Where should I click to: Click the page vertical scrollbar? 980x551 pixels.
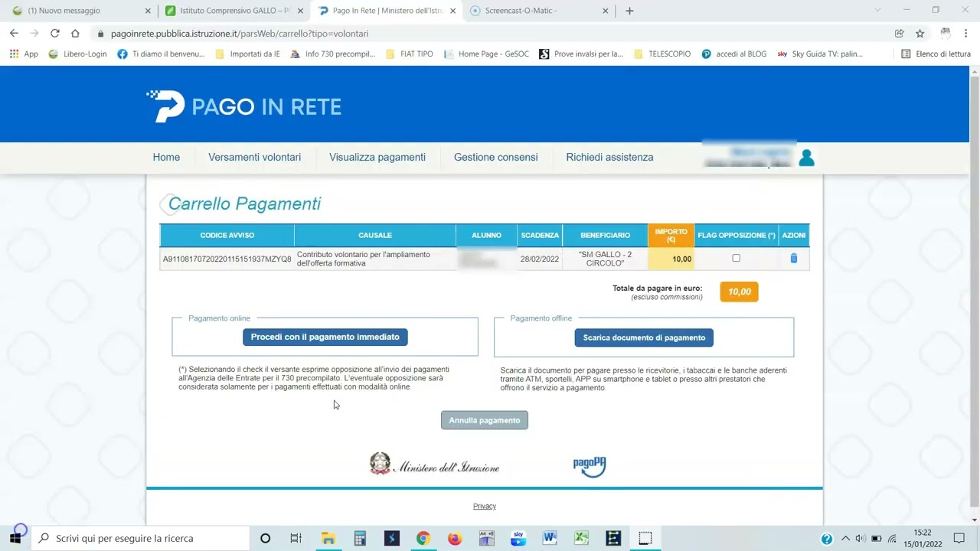point(974,290)
